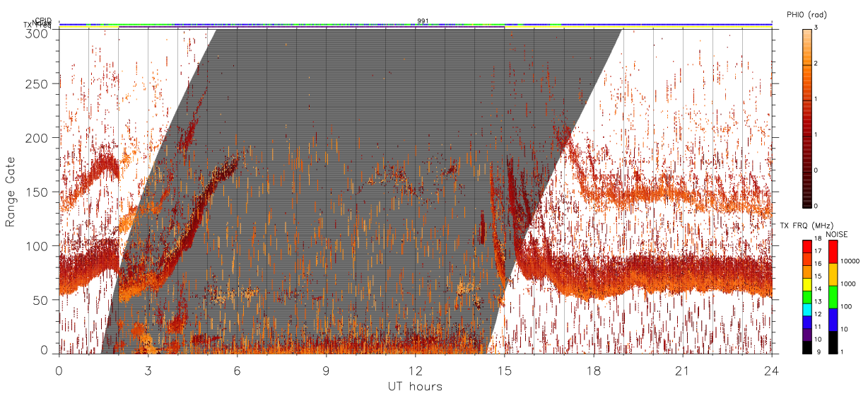Image resolution: width=868 pixels, height=401 pixels.
Task: Click the 'NOISE' legend title
Action: (x=837, y=233)
